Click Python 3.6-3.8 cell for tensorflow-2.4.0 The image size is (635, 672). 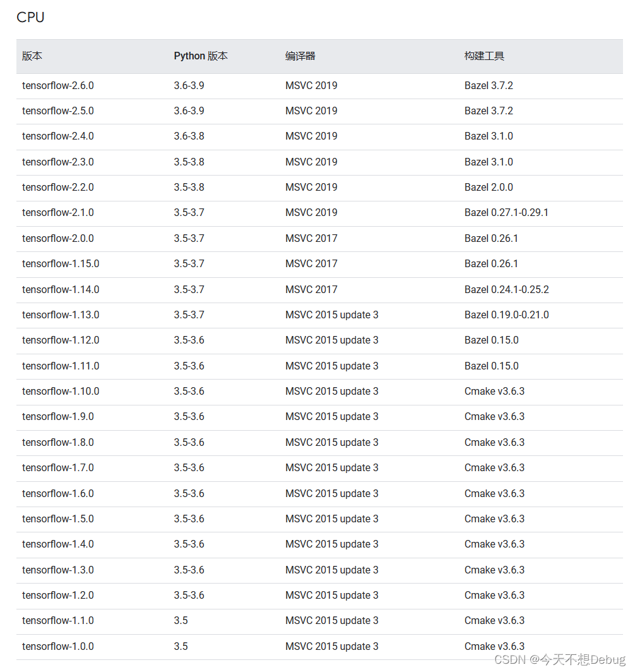[189, 136]
